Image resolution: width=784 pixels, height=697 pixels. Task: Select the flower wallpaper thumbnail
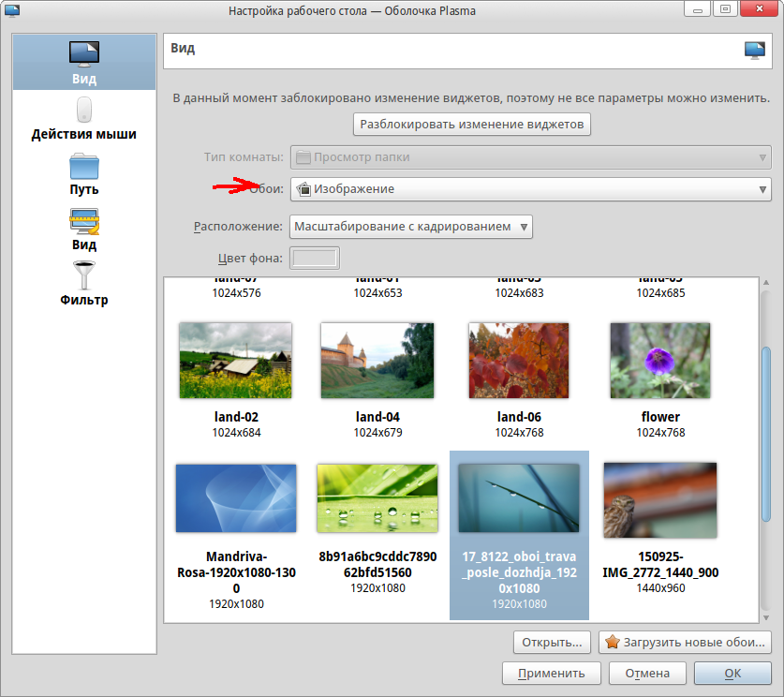pos(660,361)
